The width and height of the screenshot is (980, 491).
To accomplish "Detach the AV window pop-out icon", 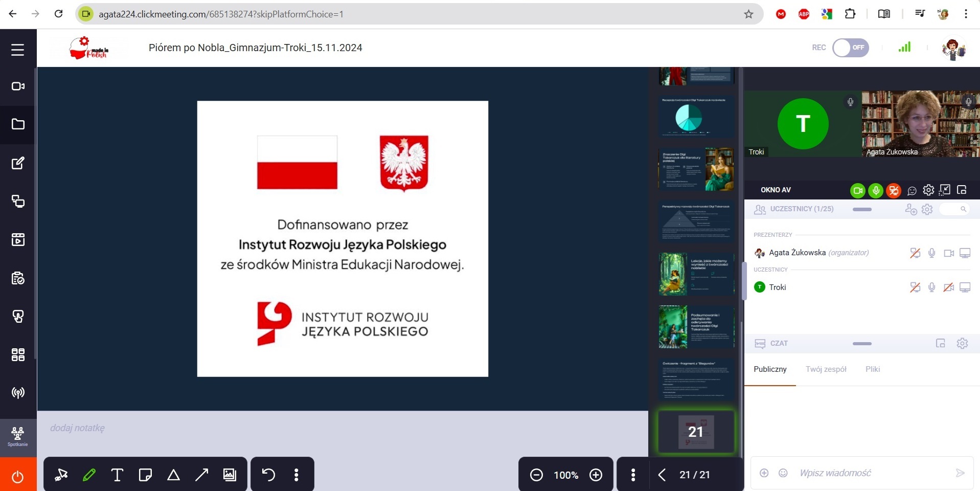I will click(x=962, y=190).
